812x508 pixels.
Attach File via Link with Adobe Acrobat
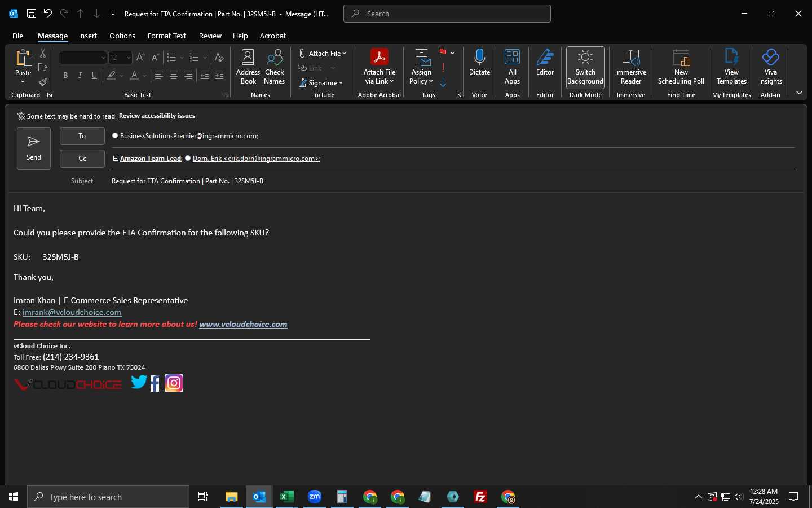tap(379, 67)
